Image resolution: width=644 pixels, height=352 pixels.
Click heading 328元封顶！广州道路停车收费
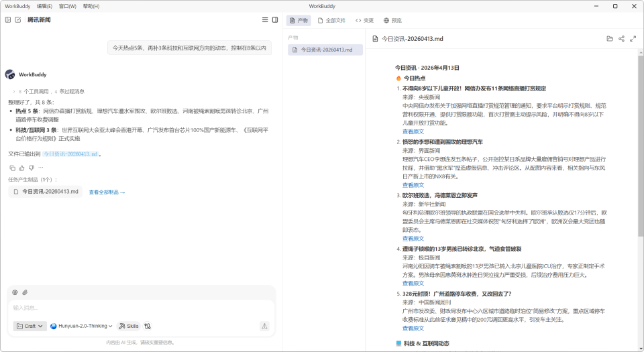click(457, 294)
